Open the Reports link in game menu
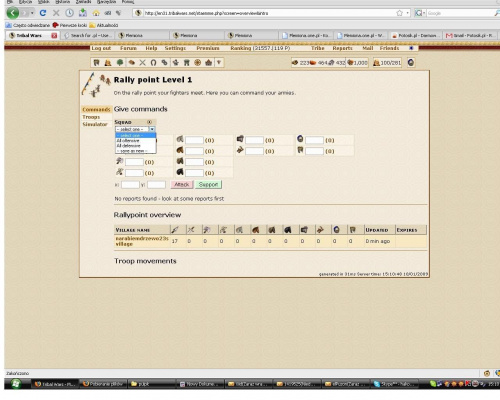 click(342, 48)
